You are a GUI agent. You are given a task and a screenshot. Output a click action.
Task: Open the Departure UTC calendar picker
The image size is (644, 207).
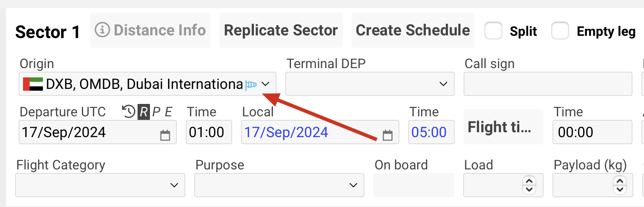pyautogui.click(x=165, y=135)
